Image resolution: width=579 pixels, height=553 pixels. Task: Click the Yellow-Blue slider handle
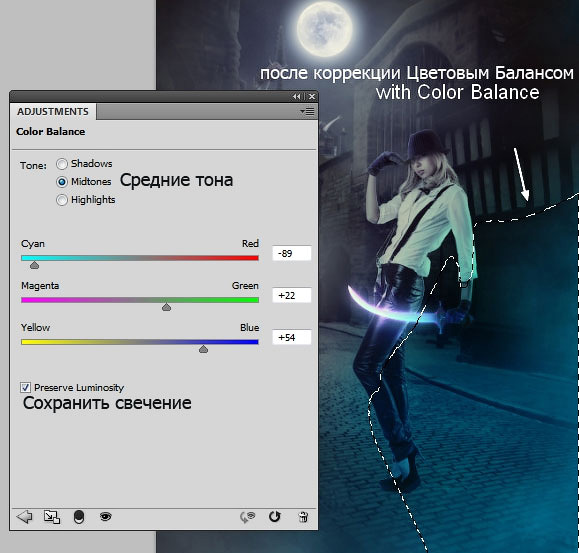click(x=203, y=349)
